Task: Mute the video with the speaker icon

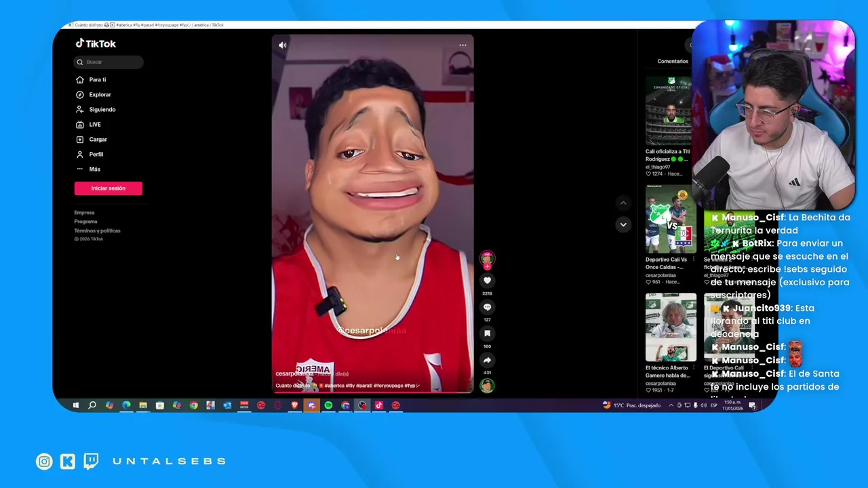Action: click(283, 45)
